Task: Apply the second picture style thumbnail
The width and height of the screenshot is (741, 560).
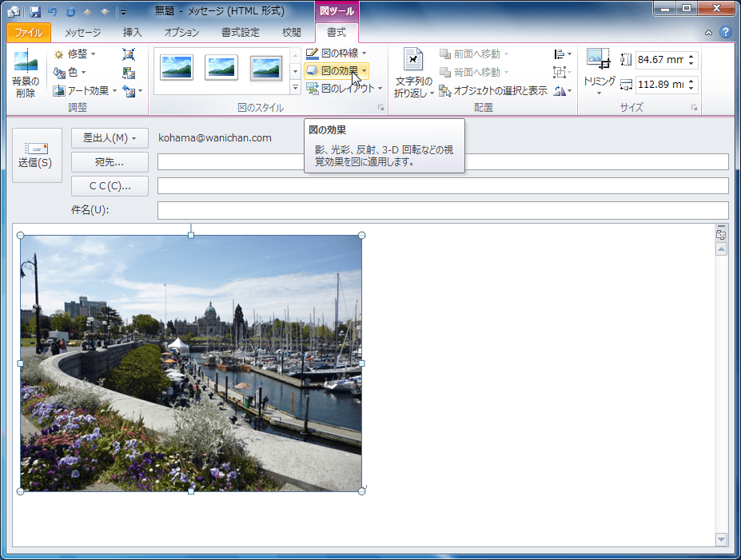Action: point(221,68)
